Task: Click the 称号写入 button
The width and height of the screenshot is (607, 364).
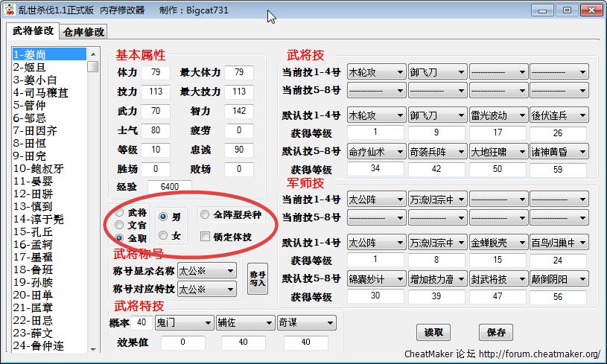Action: [257, 278]
